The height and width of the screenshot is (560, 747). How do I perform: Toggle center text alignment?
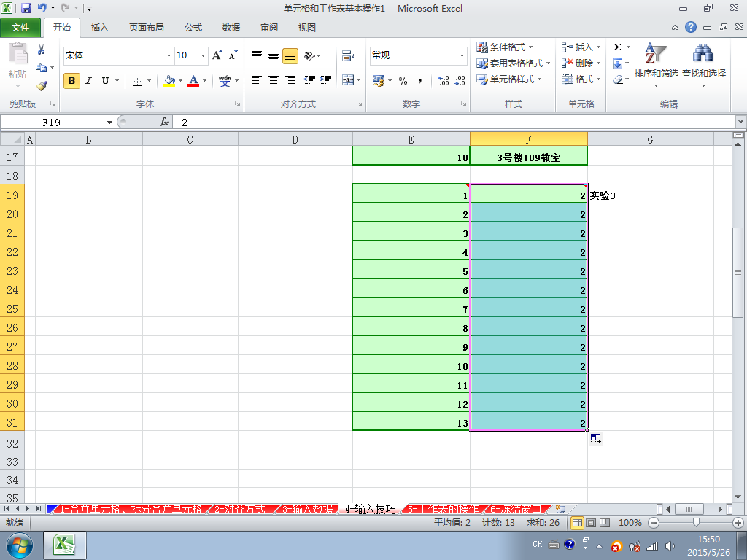tap(274, 80)
